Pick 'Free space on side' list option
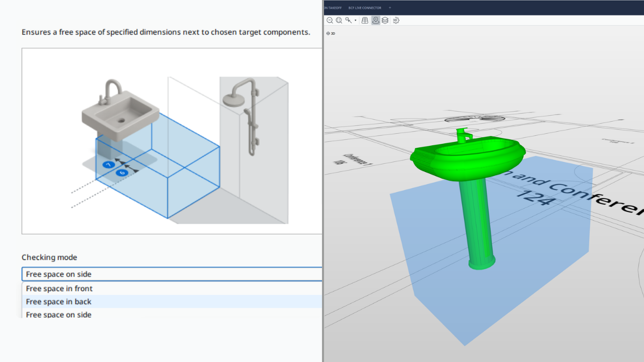The height and width of the screenshot is (362, 644). click(59, 314)
